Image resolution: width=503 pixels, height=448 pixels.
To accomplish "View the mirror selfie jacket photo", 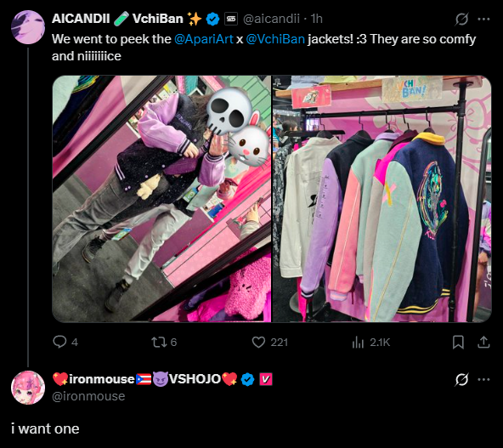I will [x=161, y=199].
